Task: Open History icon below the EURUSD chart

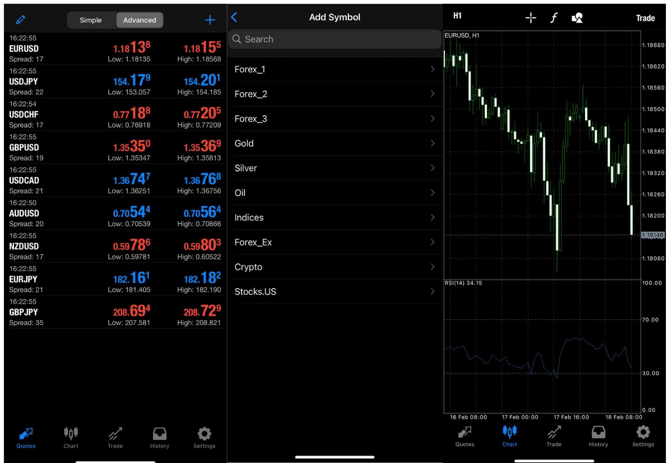Action: pyautogui.click(x=598, y=437)
